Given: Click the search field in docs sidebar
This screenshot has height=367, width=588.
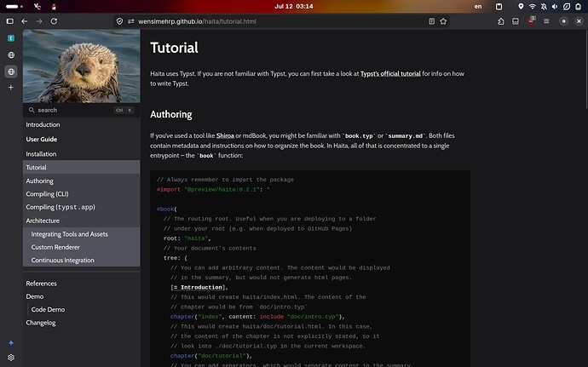Looking at the screenshot, I should click(81, 110).
